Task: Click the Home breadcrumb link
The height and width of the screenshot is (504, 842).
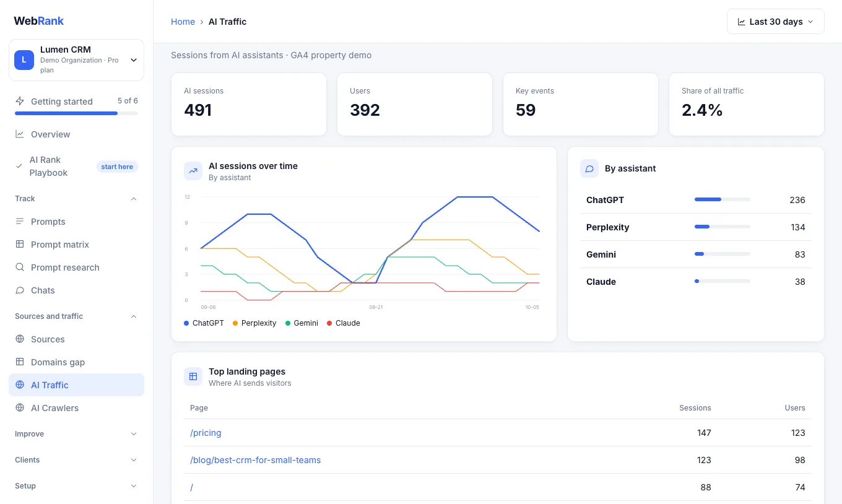Action: (183, 22)
